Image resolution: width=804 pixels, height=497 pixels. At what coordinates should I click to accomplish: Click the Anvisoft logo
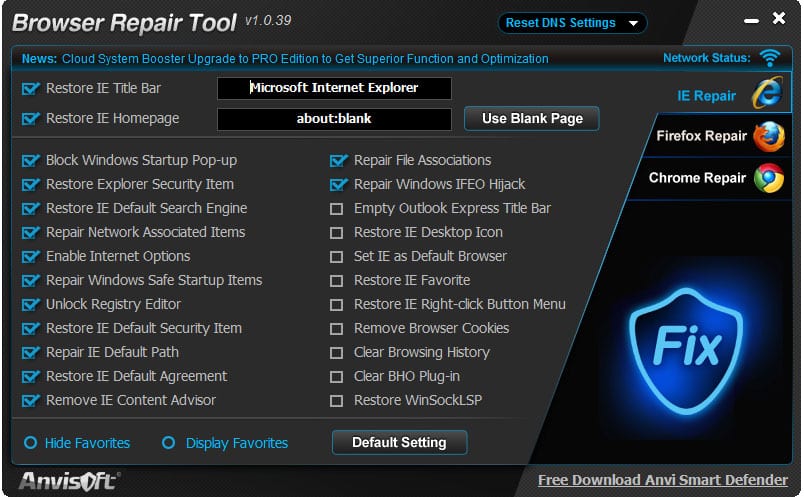pyautogui.click(x=66, y=480)
